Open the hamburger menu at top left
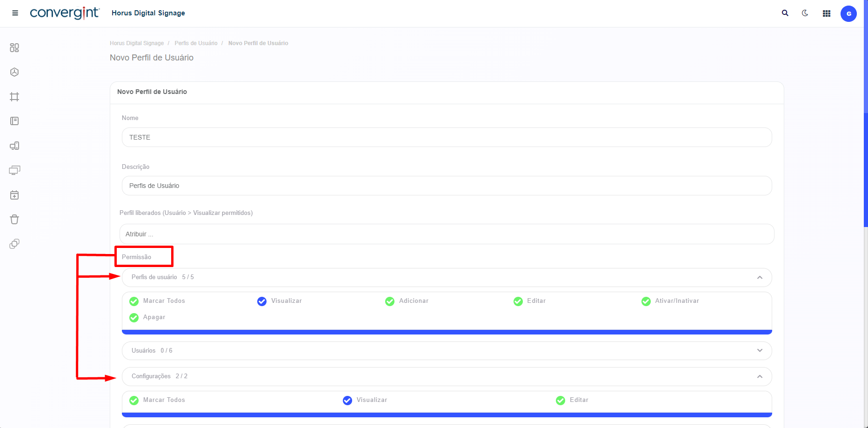Image resolution: width=868 pixels, height=428 pixels. point(15,13)
